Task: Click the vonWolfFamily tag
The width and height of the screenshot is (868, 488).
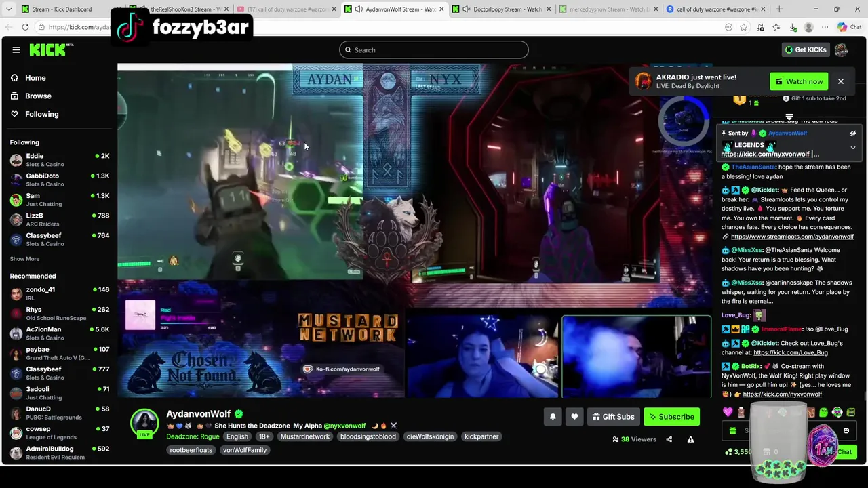Action: click(245, 450)
